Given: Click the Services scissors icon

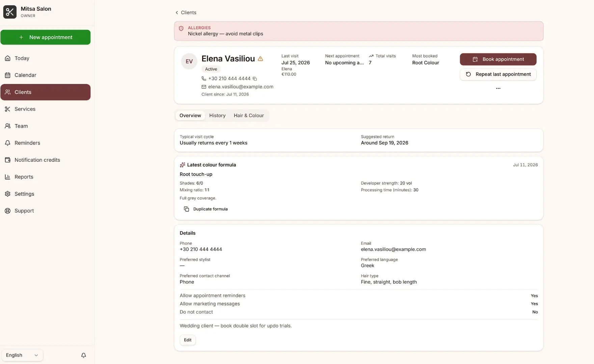Looking at the screenshot, I should [7, 109].
